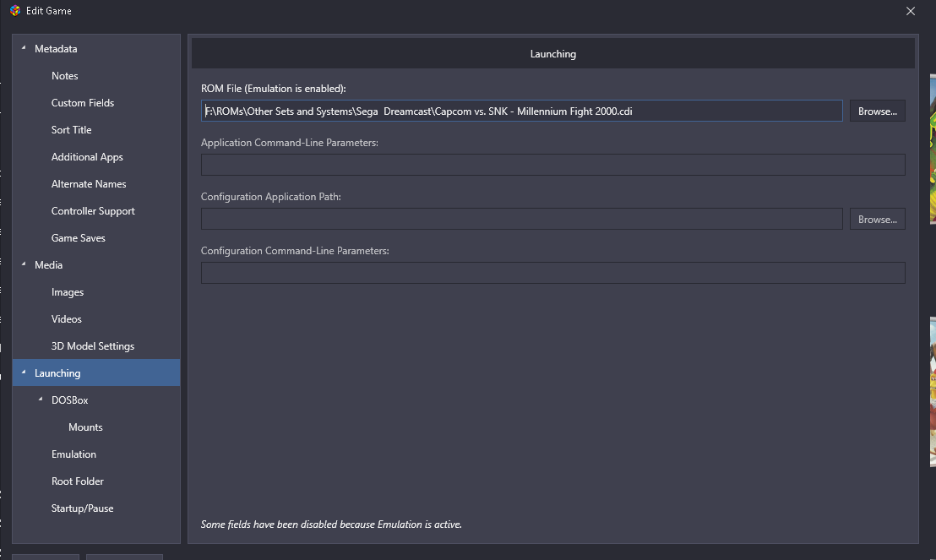Click the LaunchBox app icon in title bar

(14, 11)
